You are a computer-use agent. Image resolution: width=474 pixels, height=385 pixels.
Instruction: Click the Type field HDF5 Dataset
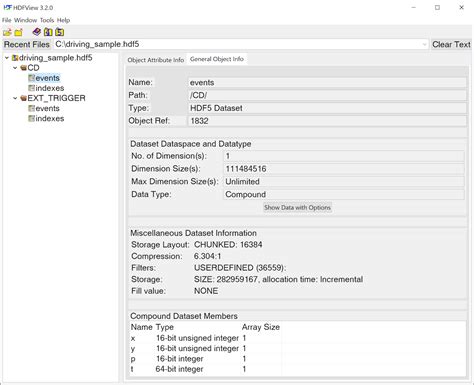(x=327, y=108)
